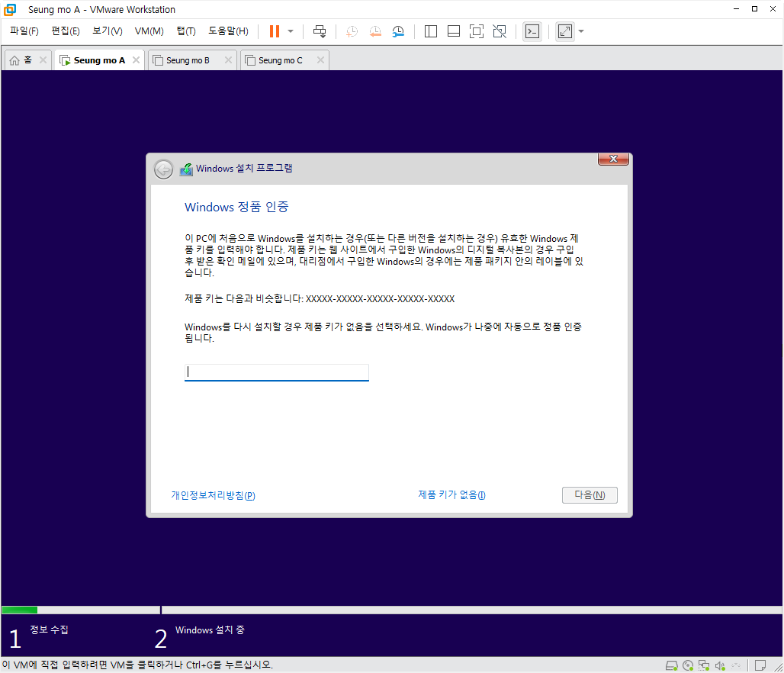Close the Seung mo B tab
Screen dimensions: 784x673
228,60
